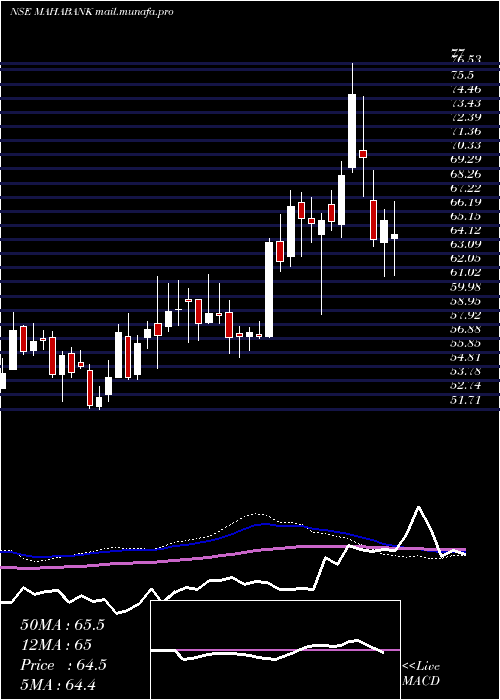Click the large white breakout candle rising to 63

(x=269, y=289)
